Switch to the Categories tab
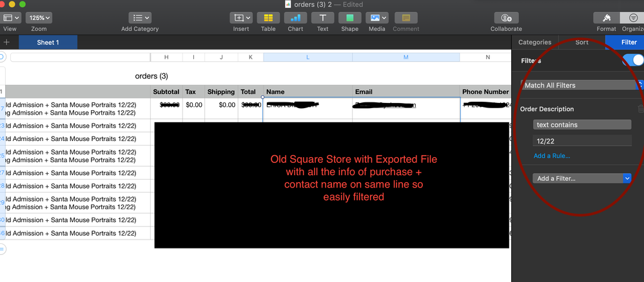The height and width of the screenshot is (282, 644). (x=534, y=42)
